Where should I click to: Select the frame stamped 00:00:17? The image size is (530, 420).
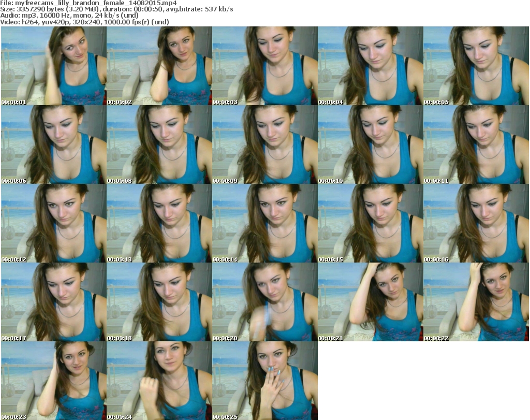pos(54,302)
